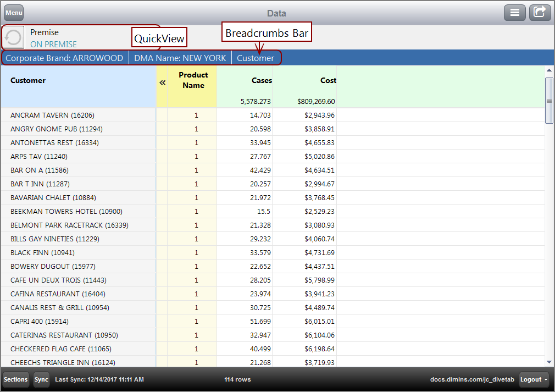555x392 pixels.
Task: Open the Sections button
Action: [x=16, y=379]
